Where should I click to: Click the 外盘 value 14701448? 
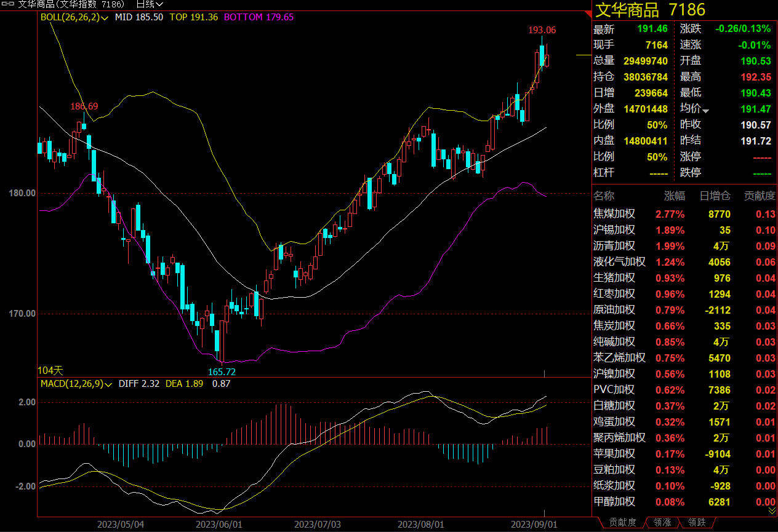click(x=646, y=109)
